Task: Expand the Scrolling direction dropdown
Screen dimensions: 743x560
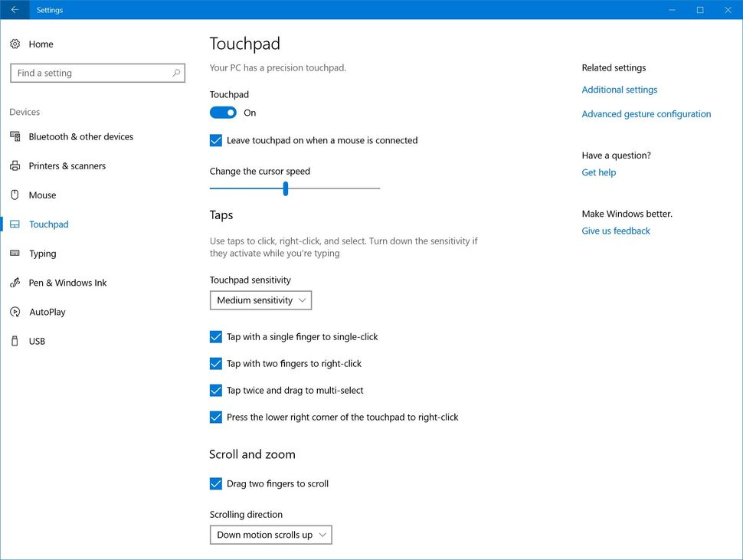Action: [x=270, y=535]
